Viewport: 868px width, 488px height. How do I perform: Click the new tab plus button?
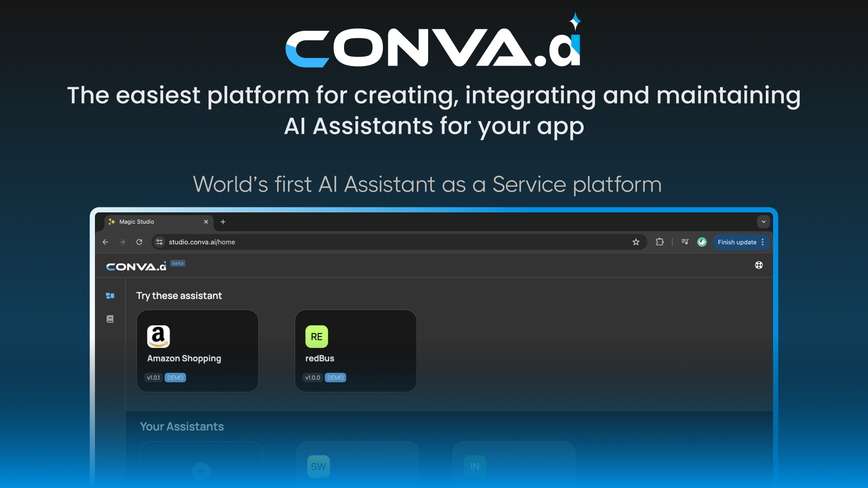pos(223,222)
